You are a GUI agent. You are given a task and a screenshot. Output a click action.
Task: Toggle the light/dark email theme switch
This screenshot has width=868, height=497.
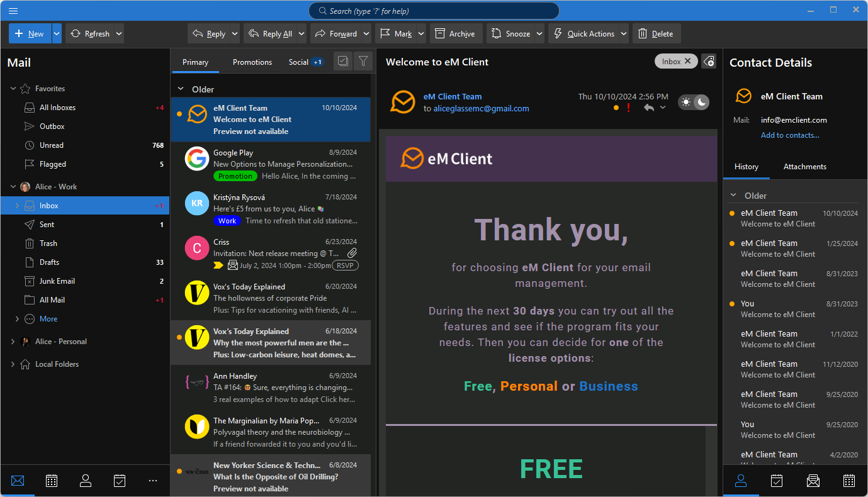694,103
